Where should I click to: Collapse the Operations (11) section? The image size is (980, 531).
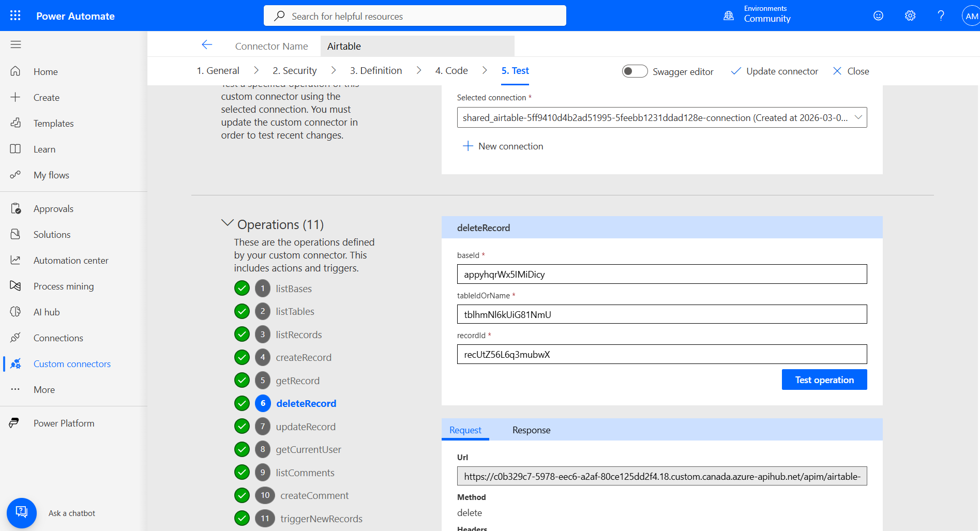pyautogui.click(x=227, y=223)
